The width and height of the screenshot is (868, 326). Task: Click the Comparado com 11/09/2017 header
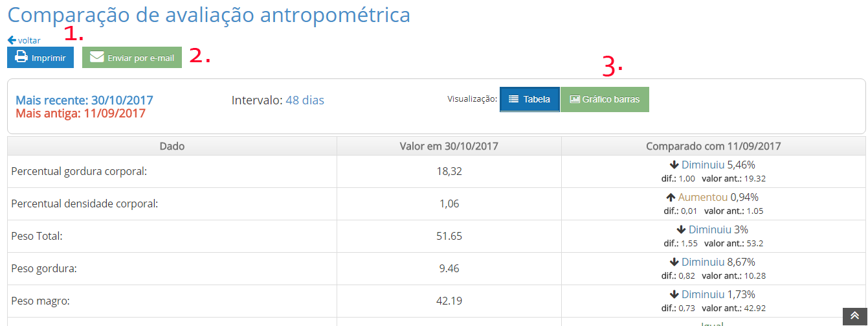(713, 146)
